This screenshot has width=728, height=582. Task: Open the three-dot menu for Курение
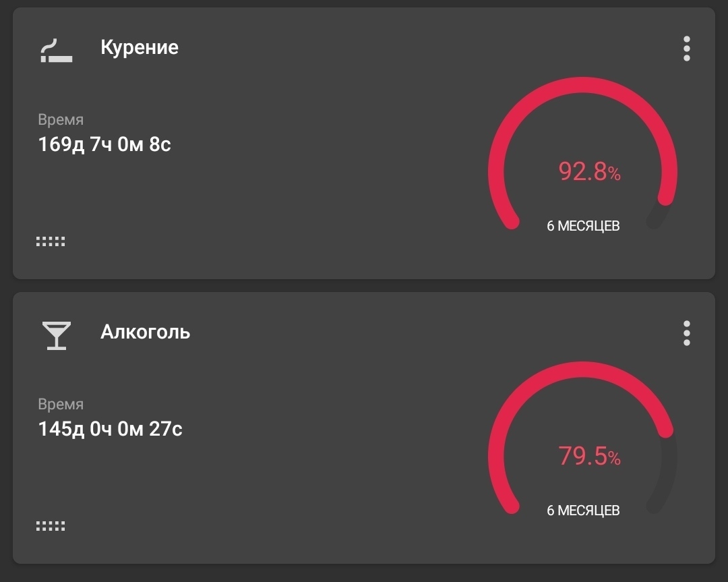[686, 49]
